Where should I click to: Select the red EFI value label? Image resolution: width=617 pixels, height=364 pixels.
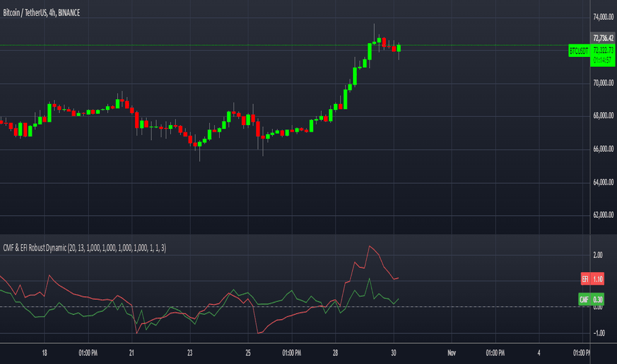pos(585,280)
